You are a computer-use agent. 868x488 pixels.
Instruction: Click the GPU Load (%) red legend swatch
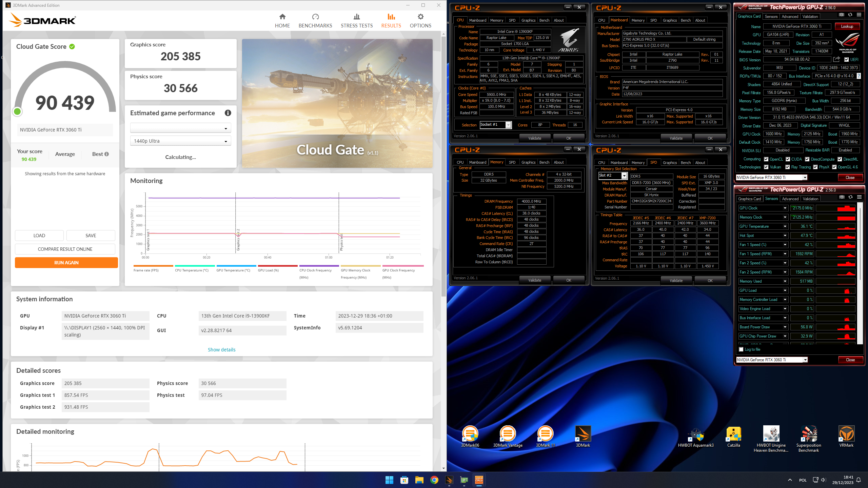277,266
